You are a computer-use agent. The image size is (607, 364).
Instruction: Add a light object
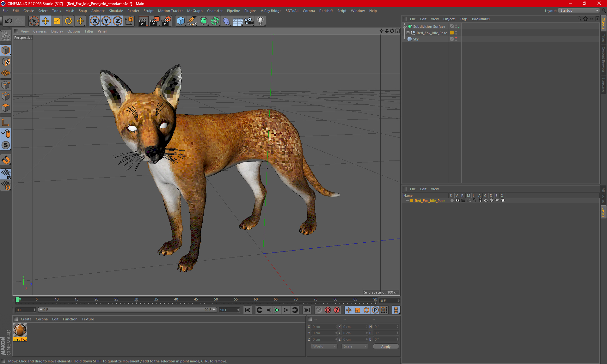click(x=261, y=21)
